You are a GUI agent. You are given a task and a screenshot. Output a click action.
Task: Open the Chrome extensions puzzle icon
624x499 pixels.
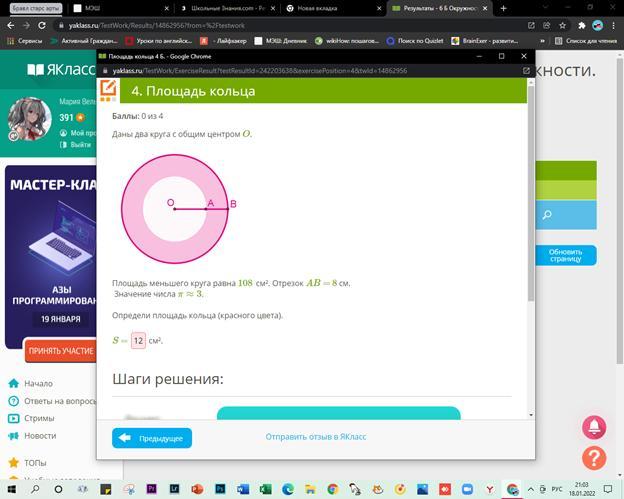tap(582, 25)
